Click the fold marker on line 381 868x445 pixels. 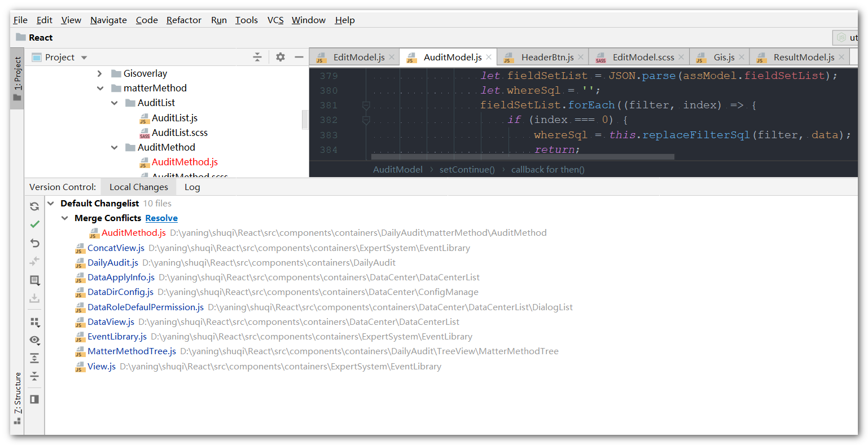pyautogui.click(x=366, y=105)
